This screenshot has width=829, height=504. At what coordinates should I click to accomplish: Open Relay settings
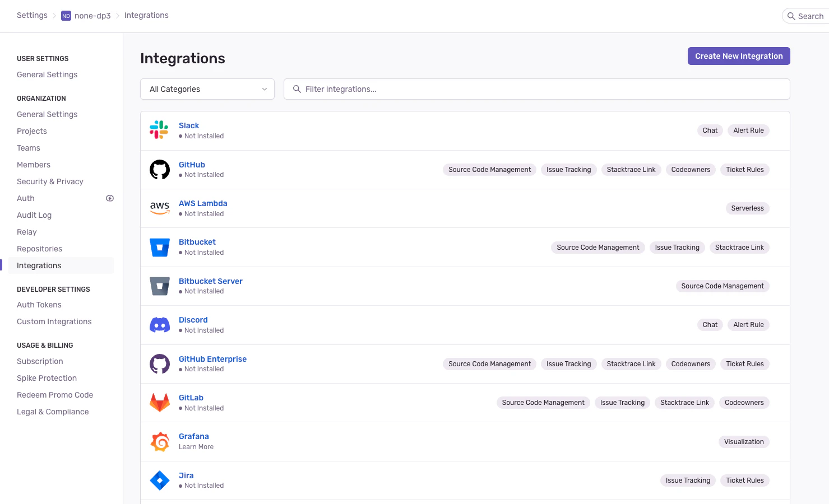(27, 232)
